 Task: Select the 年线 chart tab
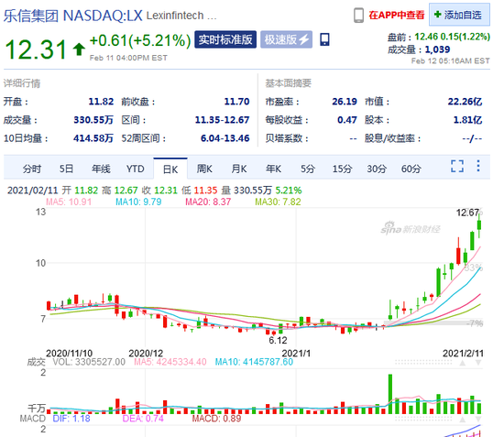tap(101, 169)
